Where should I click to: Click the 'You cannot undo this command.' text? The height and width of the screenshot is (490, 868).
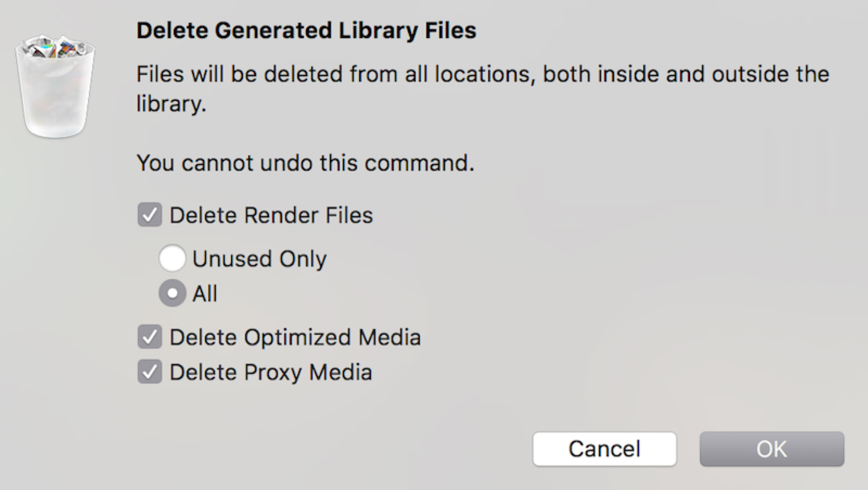(x=305, y=163)
